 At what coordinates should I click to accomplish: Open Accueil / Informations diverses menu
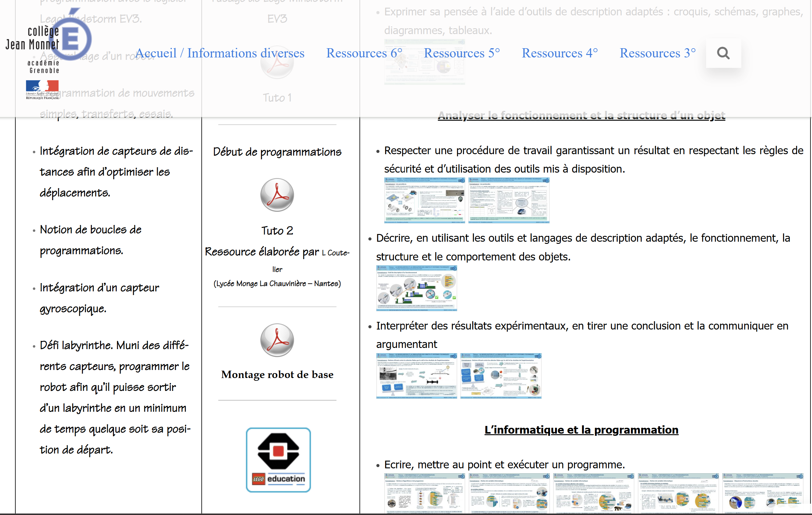[220, 53]
